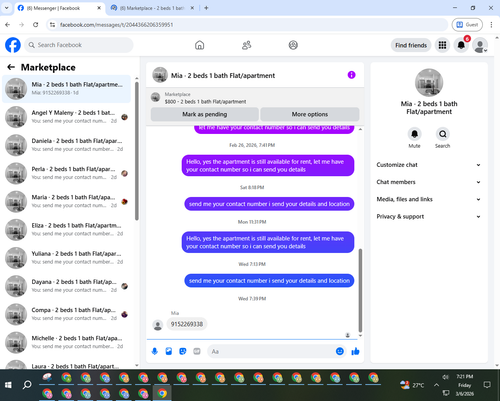500x401 pixels.
Task: Open the Notifications bell icon
Action: pyautogui.click(x=461, y=45)
